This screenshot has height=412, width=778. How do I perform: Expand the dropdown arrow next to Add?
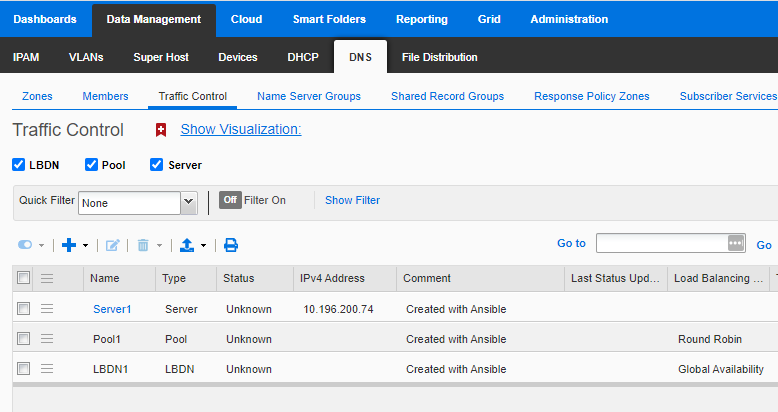(86, 245)
